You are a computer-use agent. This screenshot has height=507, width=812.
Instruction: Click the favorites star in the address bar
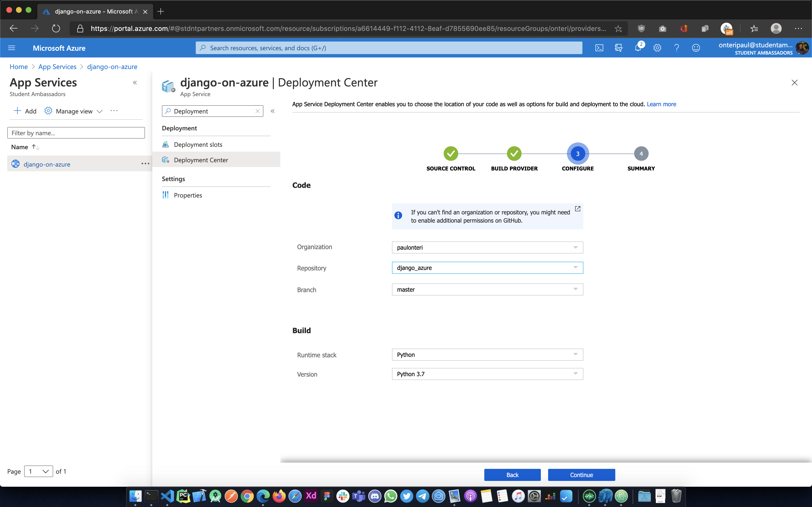click(x=618, y=28)
